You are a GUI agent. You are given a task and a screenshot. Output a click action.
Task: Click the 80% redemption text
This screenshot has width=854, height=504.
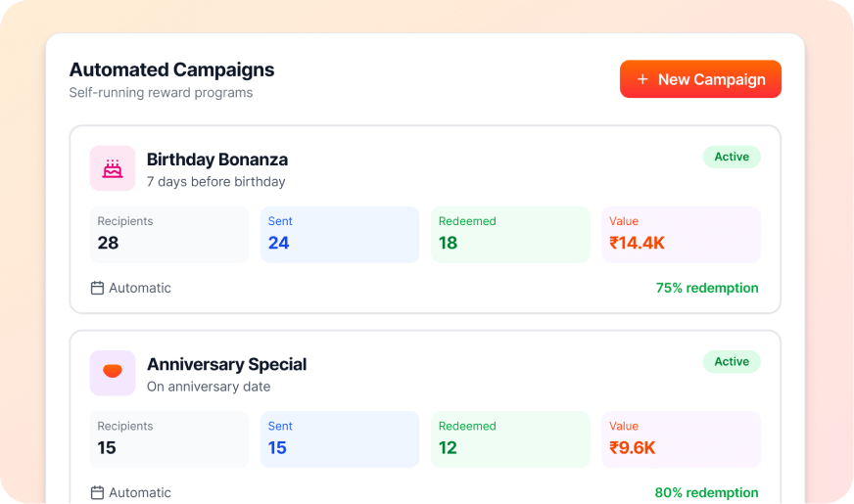(x=706, y=492)
